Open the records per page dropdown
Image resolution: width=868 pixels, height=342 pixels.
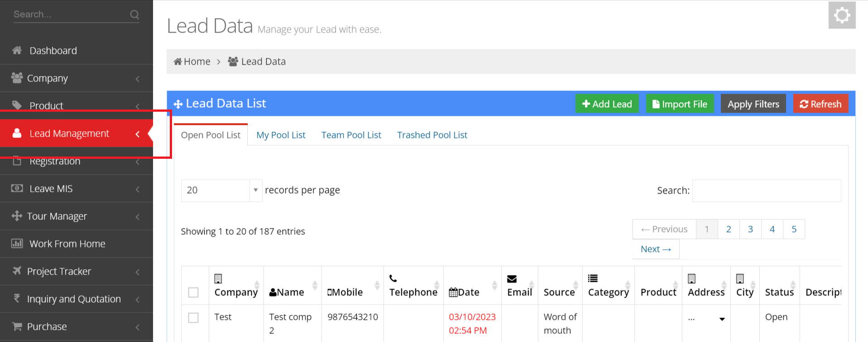click(221, 190)
